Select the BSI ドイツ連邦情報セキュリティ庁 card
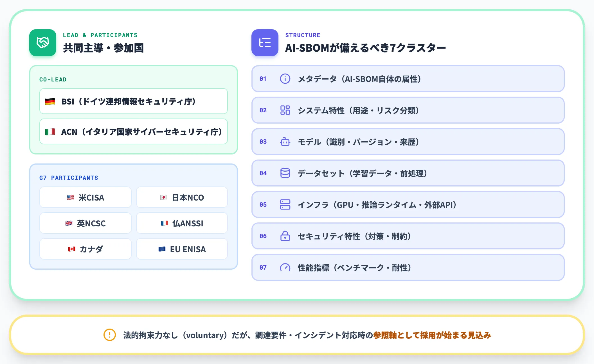 (x=134, y=101)
